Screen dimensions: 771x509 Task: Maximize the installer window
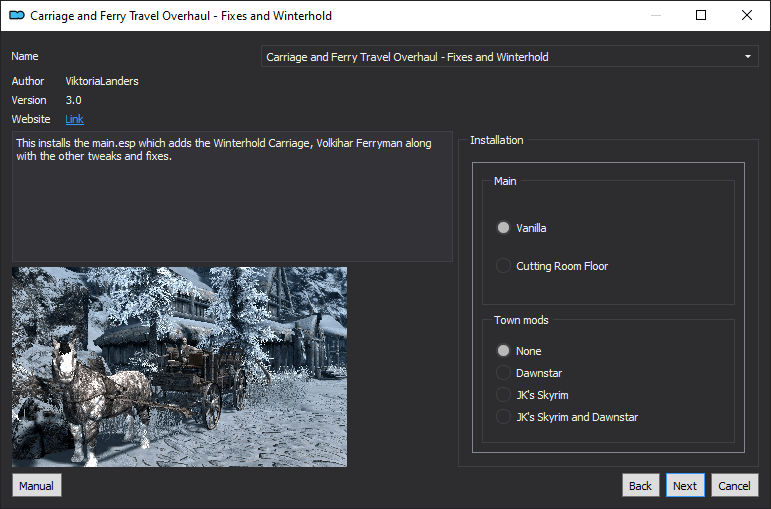pos(701,15)
